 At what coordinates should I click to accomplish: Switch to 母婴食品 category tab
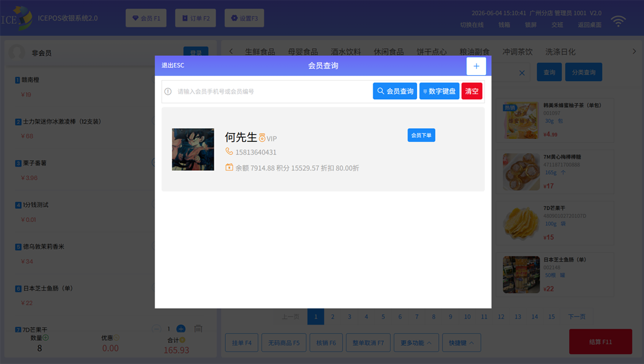click(x=303, y=52)
